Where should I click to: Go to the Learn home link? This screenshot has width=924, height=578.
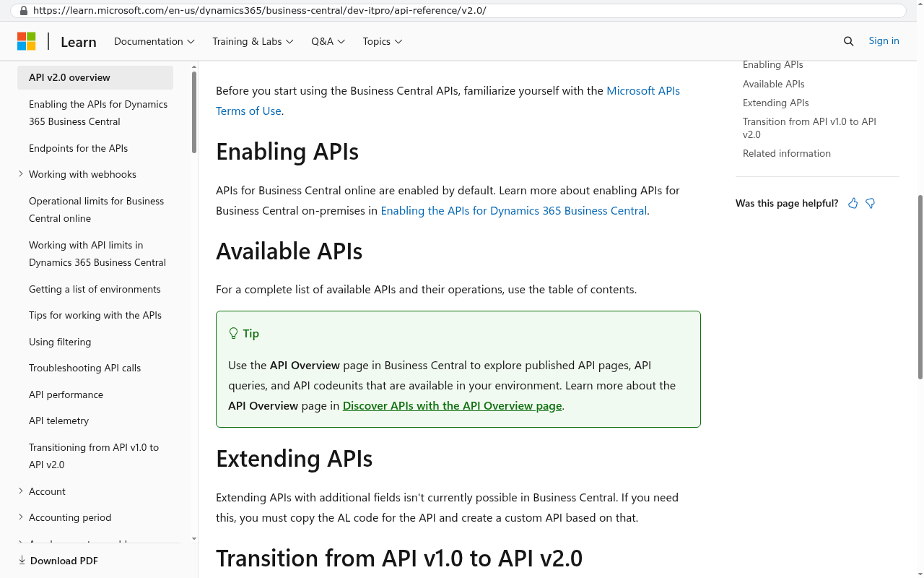click(79, 42)
